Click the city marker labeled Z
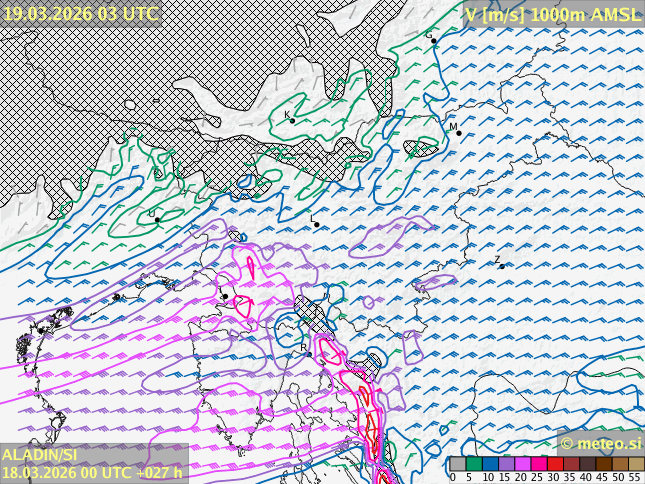The image size is (645, 484). (501, 266)
